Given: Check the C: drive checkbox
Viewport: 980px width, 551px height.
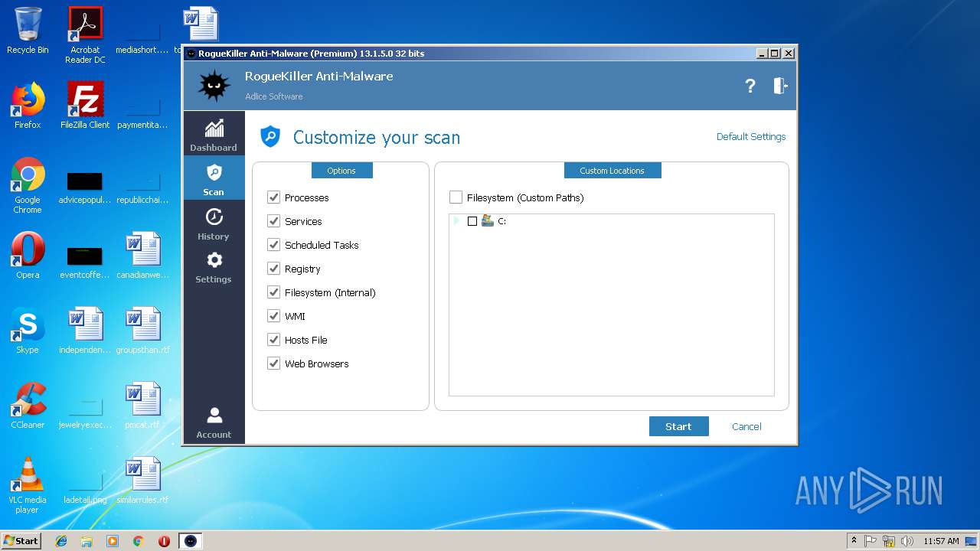Looking at the screenshot, I should (x=472, y=221).
